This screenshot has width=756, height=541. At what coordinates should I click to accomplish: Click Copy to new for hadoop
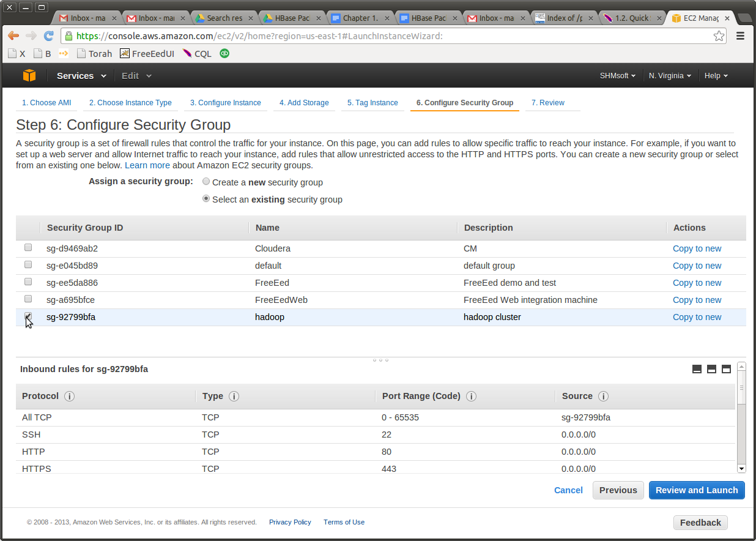pyautogui.click(x=697, y=317)
